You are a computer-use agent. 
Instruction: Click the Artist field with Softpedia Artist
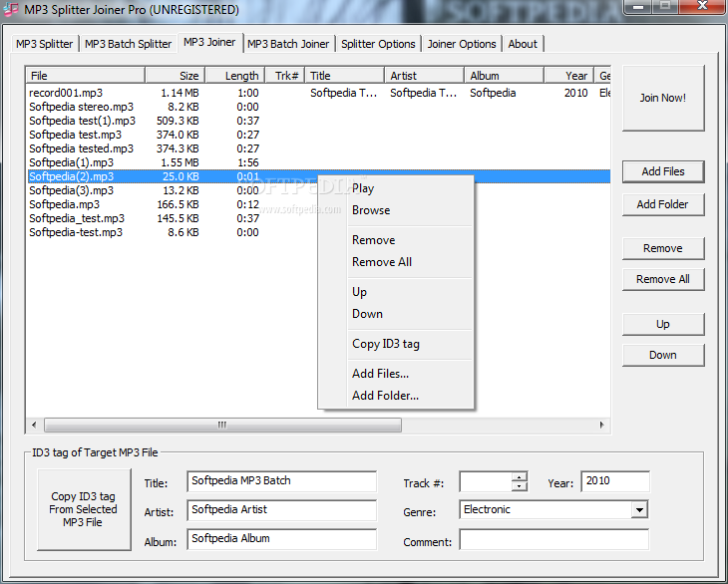282,510
